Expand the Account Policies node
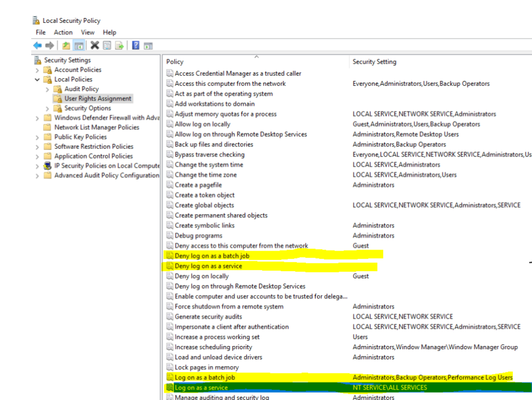Viewport: 532px width, 400px height. click(x=37, y=69)
